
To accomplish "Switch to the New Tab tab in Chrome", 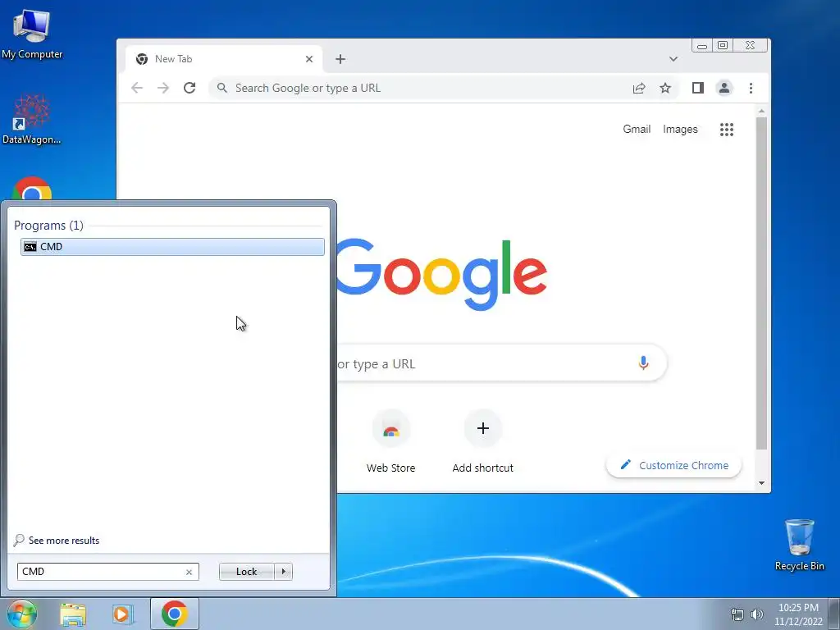I will point(224,59).
